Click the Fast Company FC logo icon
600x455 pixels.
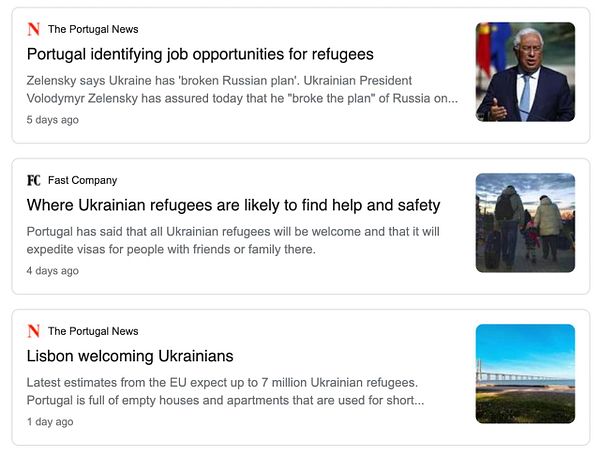pyautogui.click(x=34, y=180)
